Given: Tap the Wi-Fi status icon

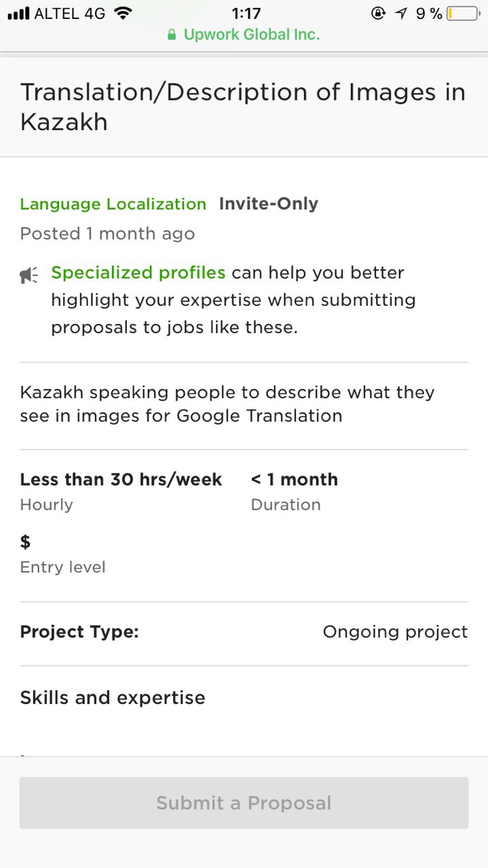Looking at the screenshot, I should [123, 13].
